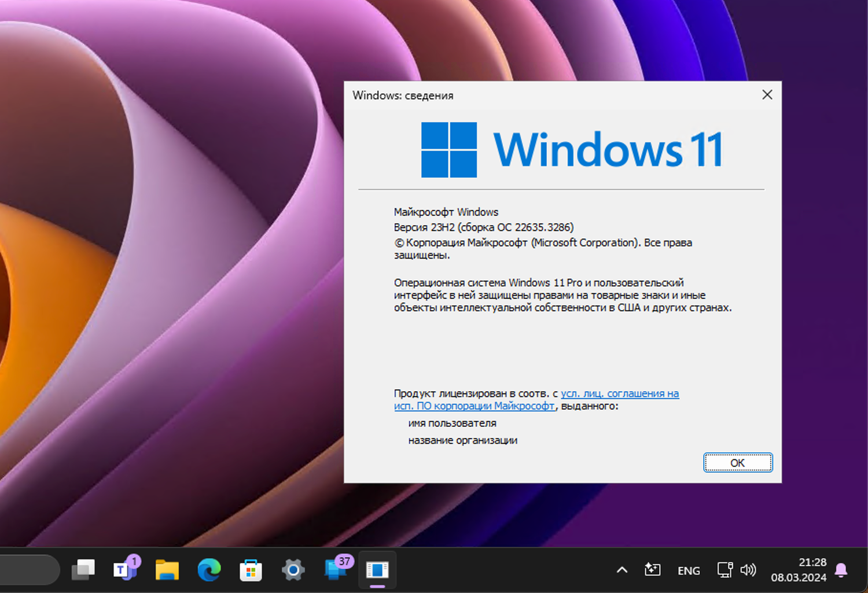Launch Microsoft Edge from the taskbar
Viewport: 868px width, 593px height.
click(x=208, y=570)
